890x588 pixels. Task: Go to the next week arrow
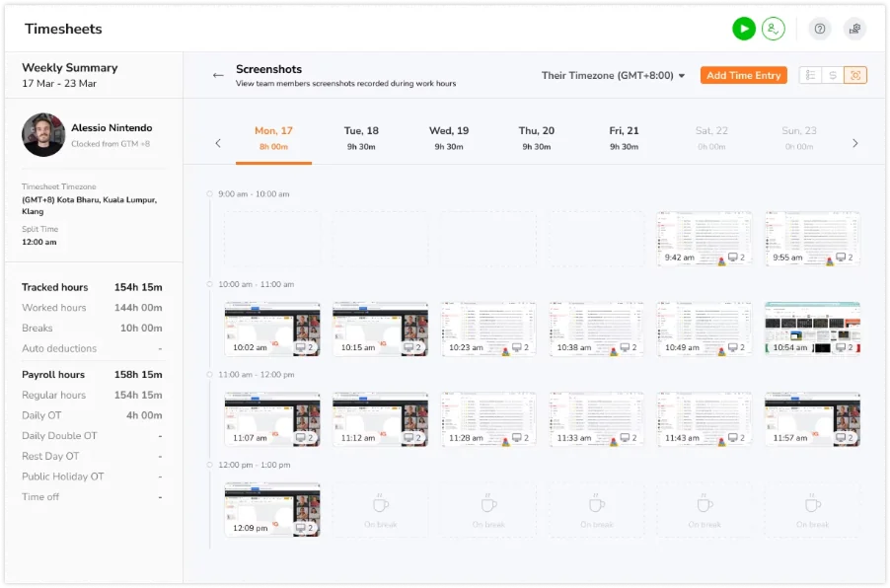click(854, 143)
